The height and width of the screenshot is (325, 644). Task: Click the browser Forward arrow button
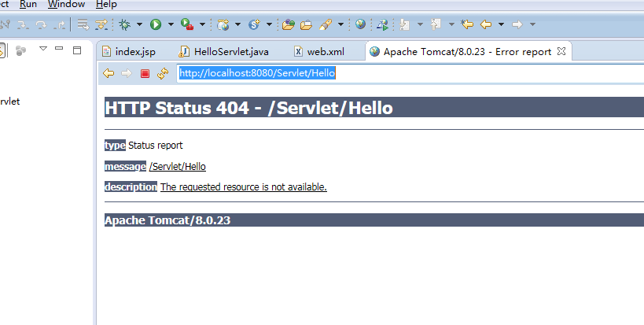click(x=127, y=73)
